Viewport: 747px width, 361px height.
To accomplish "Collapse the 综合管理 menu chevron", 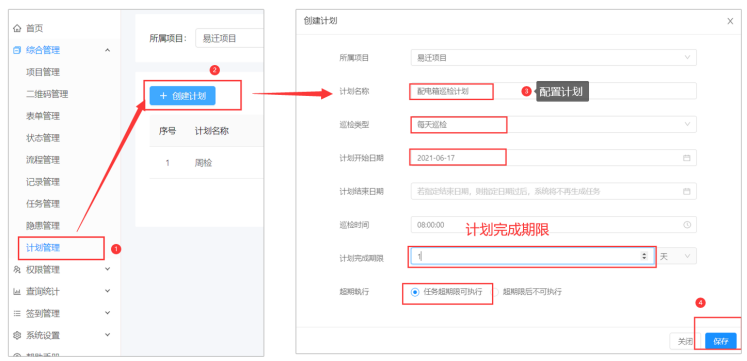I will 108,50.
